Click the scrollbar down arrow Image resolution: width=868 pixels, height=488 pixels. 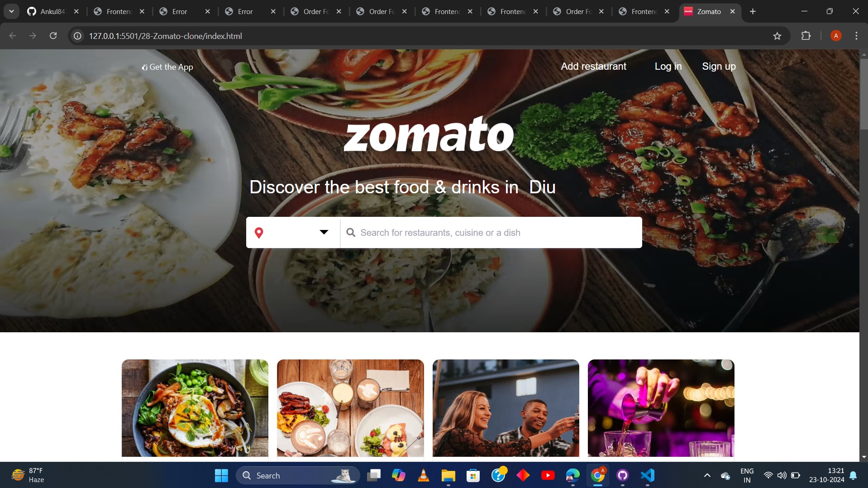(x=863, y=457)
